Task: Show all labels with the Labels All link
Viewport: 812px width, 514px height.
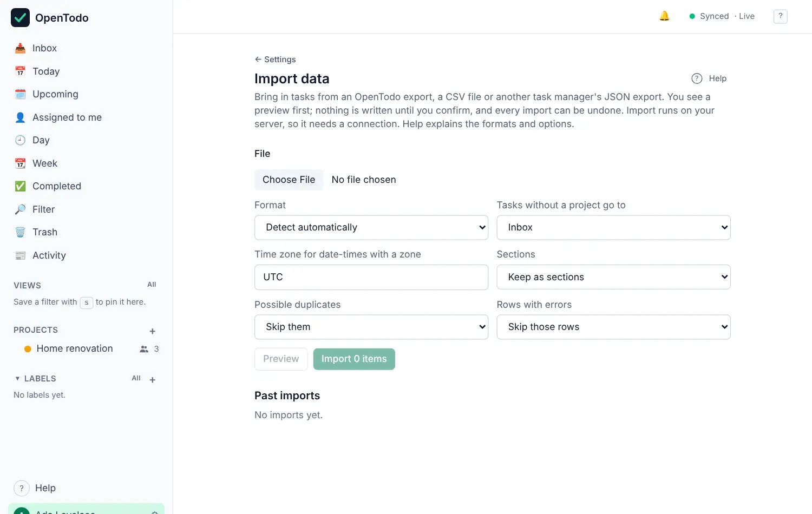Action: pyautogui.click(x=136, y=378)
